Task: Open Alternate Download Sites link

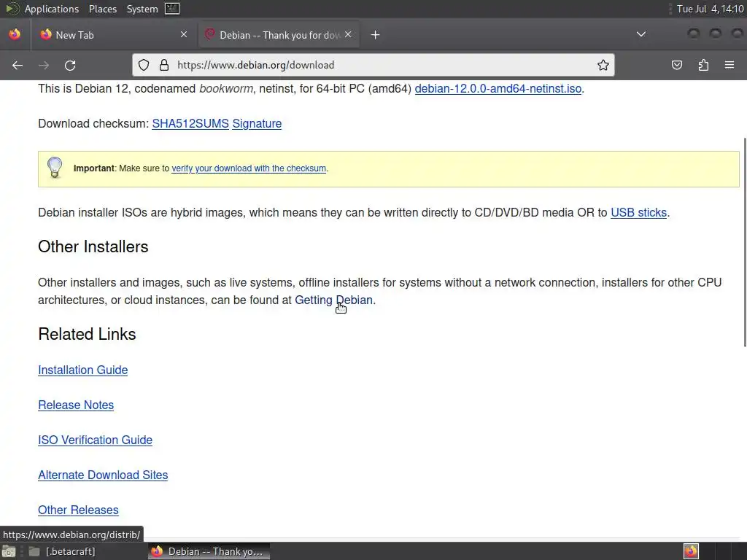Action: [x=103, y=475]
